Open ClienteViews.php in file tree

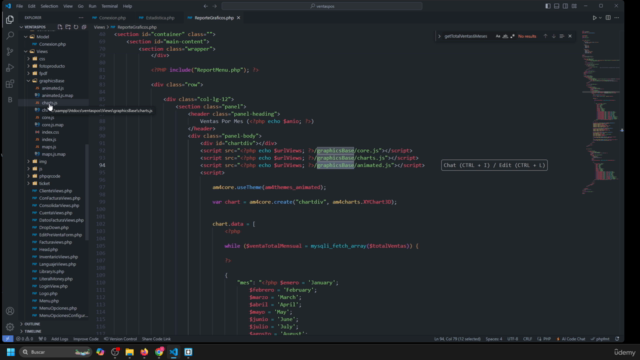(56, 191)
